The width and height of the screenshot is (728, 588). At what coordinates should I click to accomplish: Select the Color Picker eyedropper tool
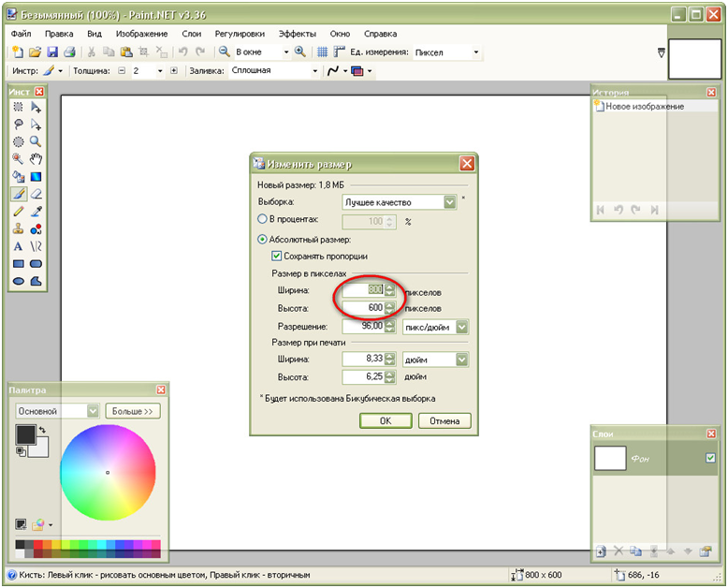click(x=36, y=212)
